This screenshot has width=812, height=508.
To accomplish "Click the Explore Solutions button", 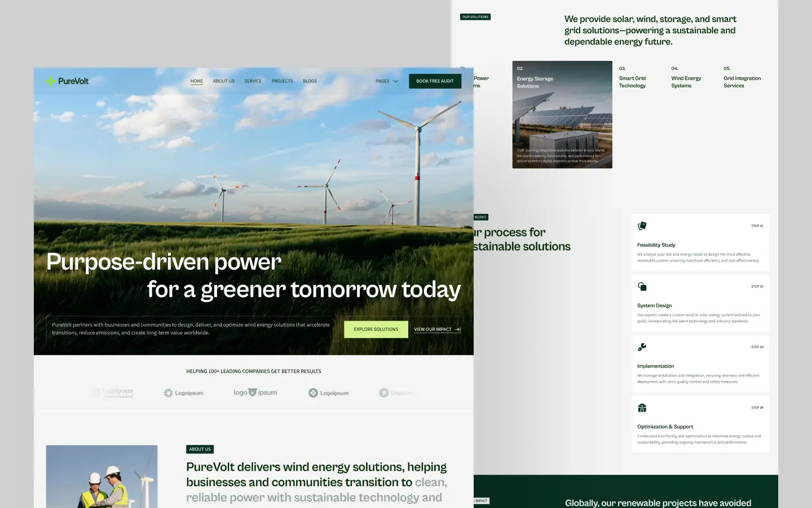I will pyautogui.click(x=376, y=329).
